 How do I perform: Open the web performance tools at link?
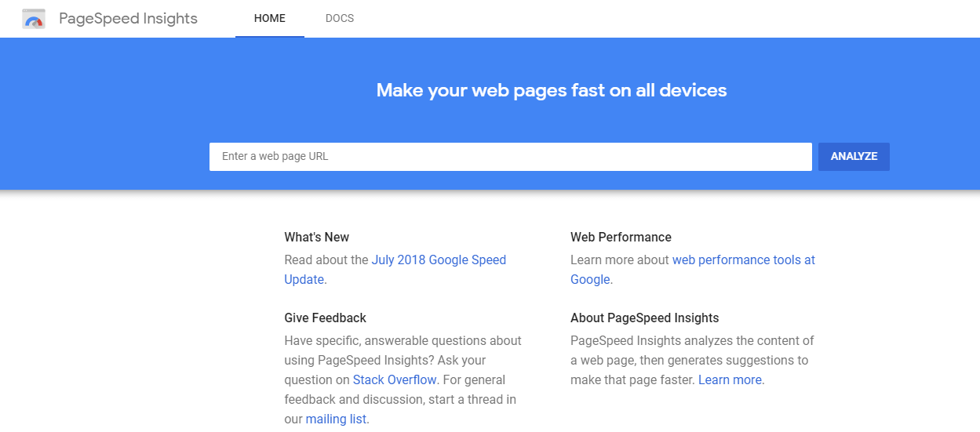point(743,260)
